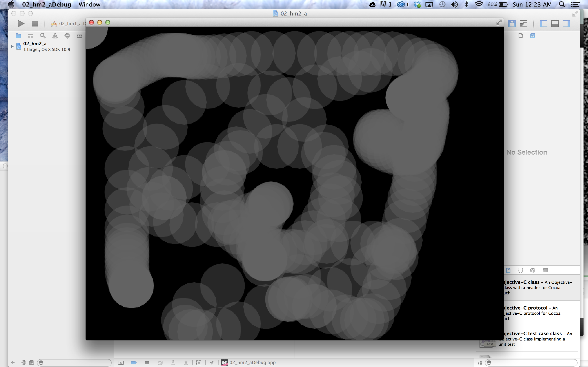Pause program execution in the debug bar
The image size is (588, 367).
pyautogui.click(x=147, y=362)
